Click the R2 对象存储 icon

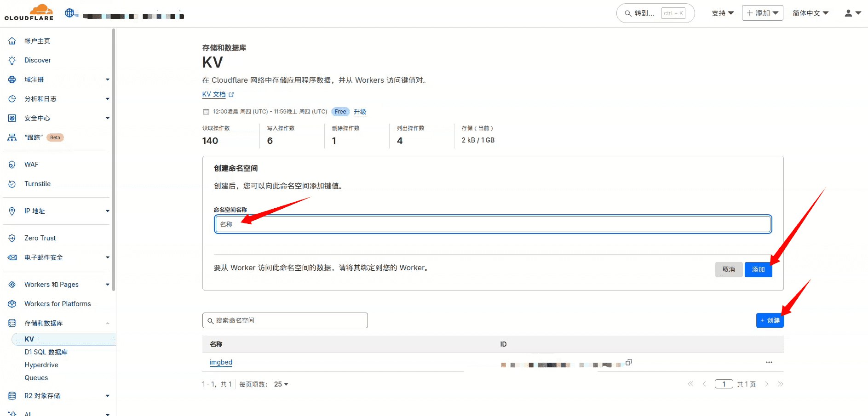[12, 396]
